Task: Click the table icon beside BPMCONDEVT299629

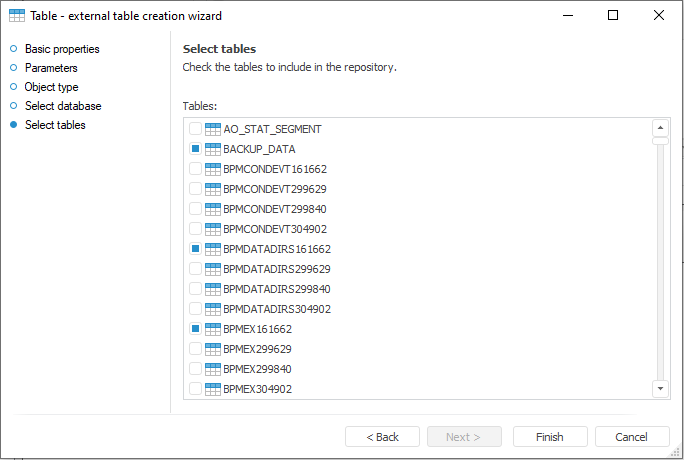Action: [212, 189]
